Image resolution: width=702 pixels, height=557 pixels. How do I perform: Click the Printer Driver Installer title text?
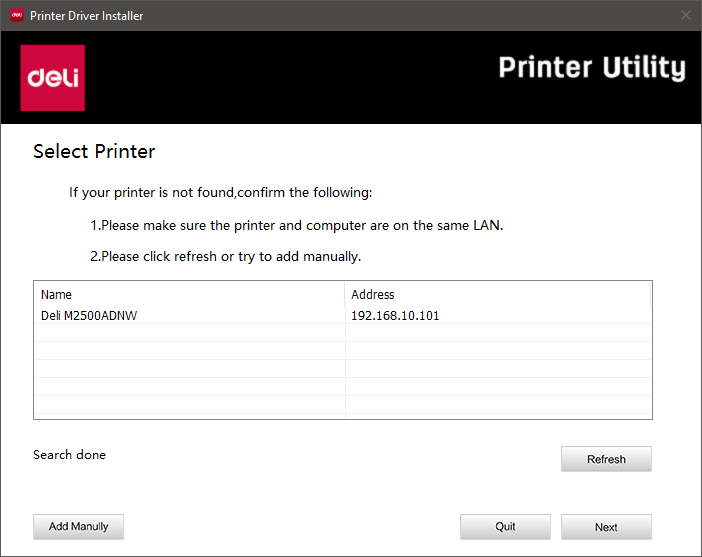tap(86, 15)
